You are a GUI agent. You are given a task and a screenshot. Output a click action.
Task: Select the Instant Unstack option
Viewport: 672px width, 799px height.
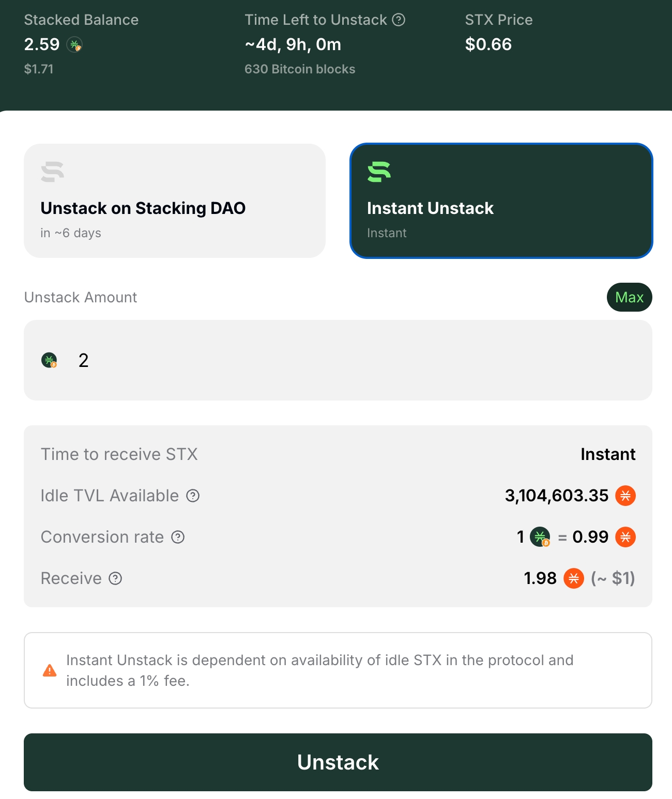click(501, 201)
